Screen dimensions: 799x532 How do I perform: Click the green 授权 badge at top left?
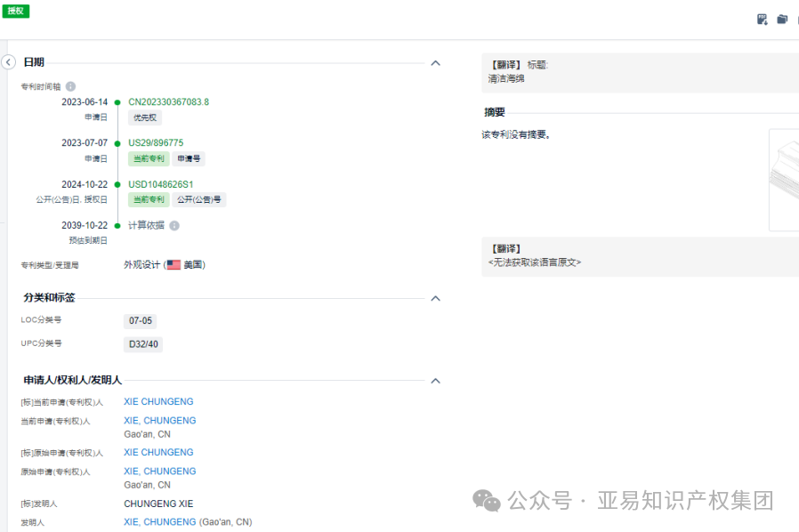tap(15, 11)
